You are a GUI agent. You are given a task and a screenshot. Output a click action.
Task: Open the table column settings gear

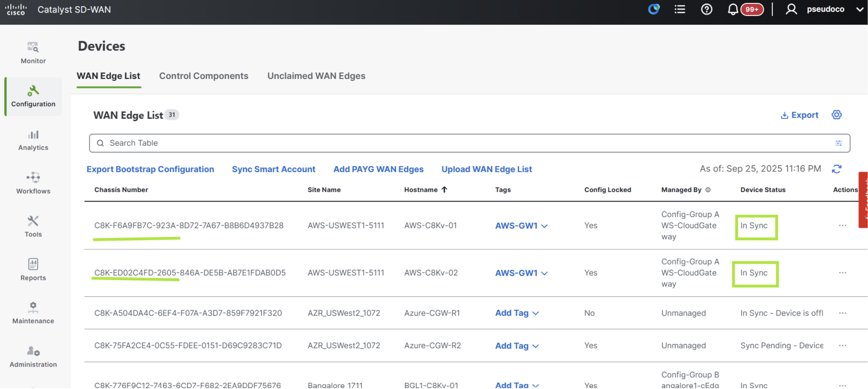(836, 115)
